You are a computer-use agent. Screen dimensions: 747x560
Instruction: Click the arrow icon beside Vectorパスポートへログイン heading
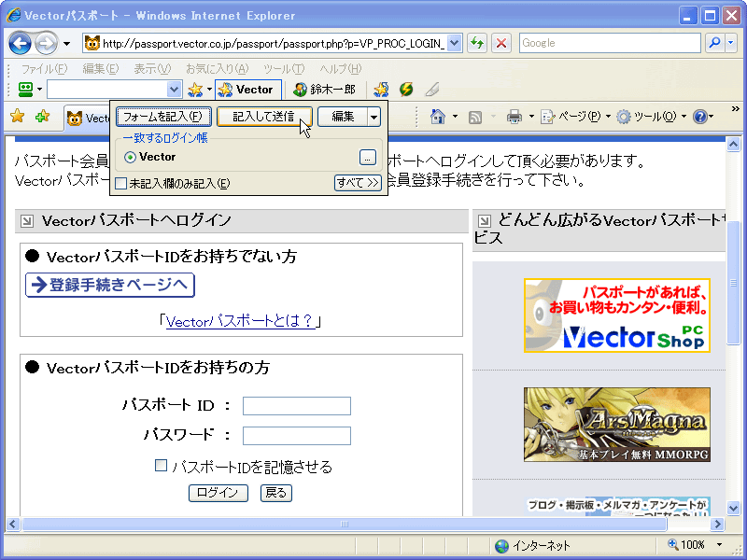coord(27,221)
